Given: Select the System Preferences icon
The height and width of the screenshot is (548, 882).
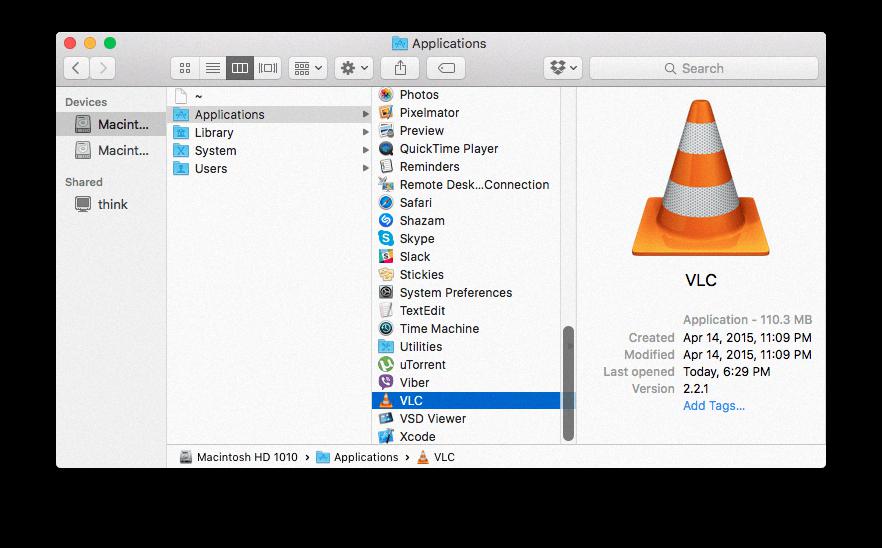Looking at the screenshot, I should pyautogui.click(x=386, y=293).
